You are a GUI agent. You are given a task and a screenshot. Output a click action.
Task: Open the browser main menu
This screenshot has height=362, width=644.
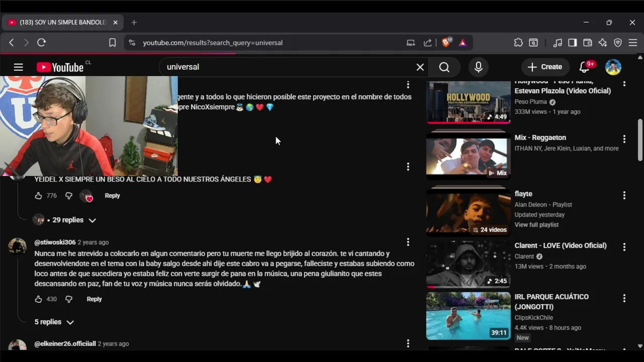tap(633, 43)
